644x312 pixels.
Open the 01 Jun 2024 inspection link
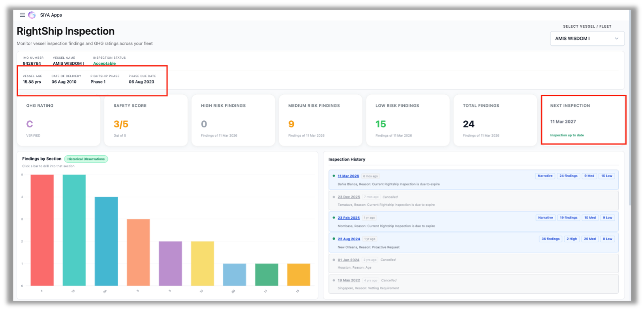coord(348,260)
